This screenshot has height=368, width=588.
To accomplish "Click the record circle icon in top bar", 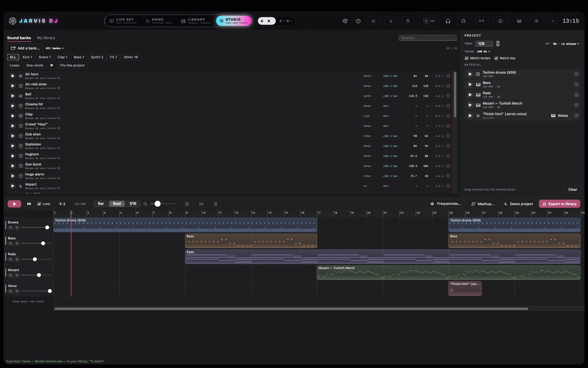I will coord(536,21).
